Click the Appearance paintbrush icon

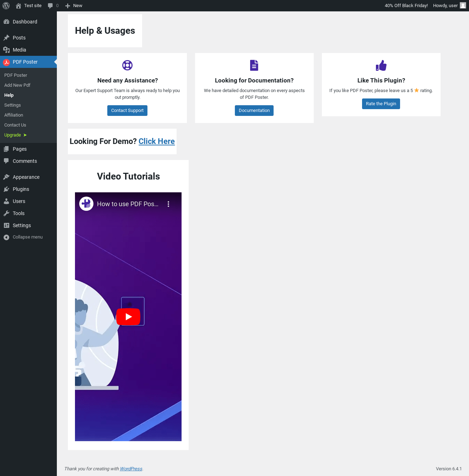pos(6,177)
